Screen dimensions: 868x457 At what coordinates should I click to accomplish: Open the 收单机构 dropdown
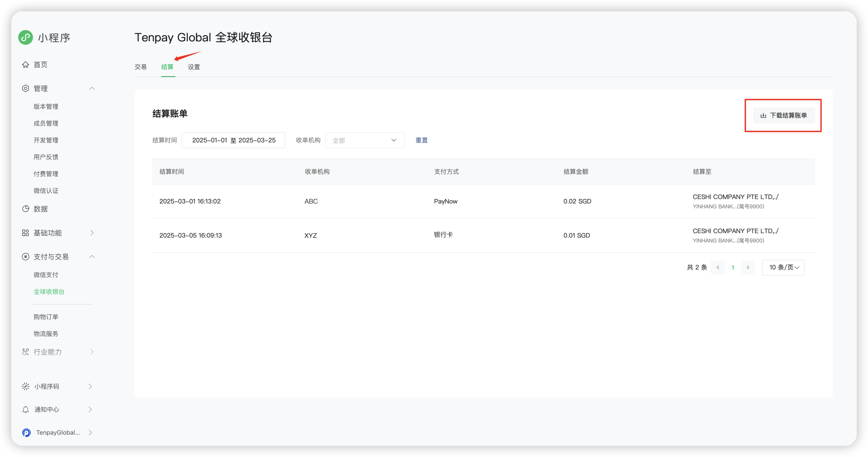coord(365,140)
